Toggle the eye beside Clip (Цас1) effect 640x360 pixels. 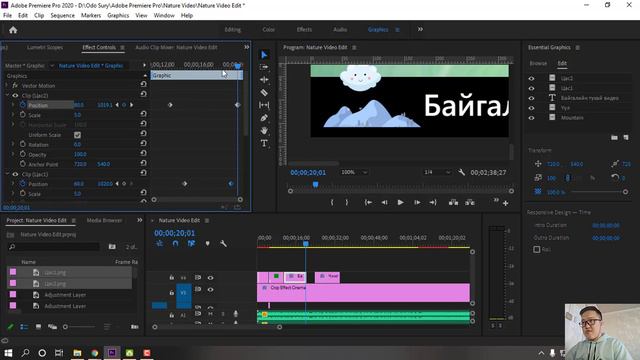(15, 174)
